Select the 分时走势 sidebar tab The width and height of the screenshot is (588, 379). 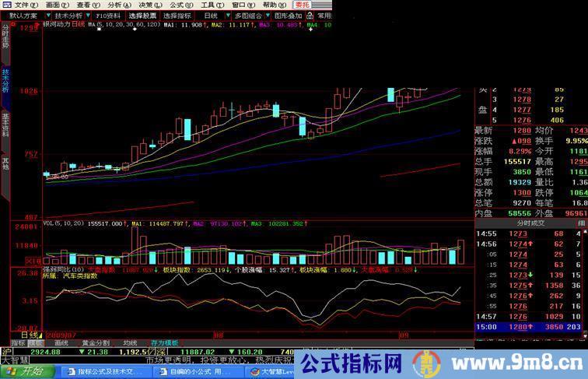tap(5, 39)
